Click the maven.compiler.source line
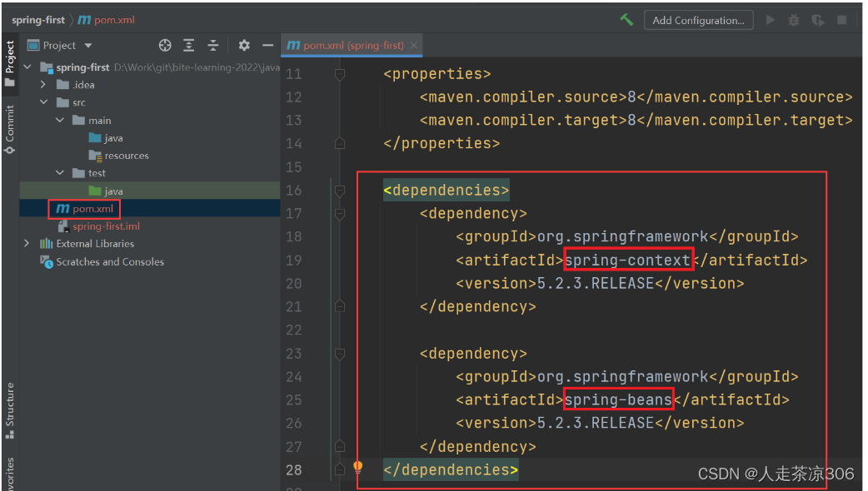Screen dimensions: 868x491 click(x=636, y=97)
